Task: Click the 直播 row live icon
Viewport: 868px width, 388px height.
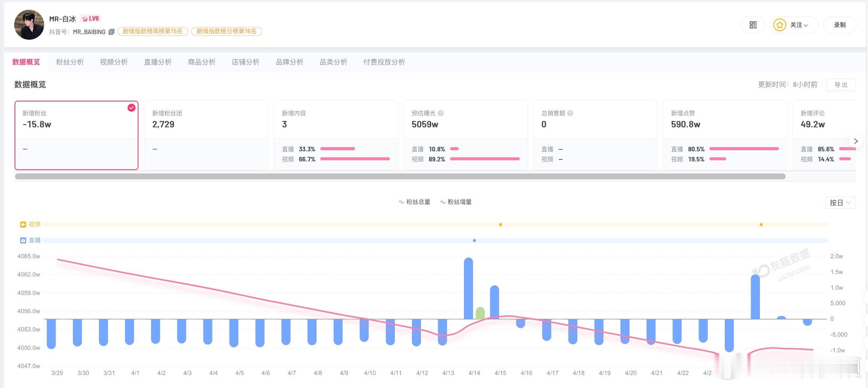Action: tap(23, 240)
